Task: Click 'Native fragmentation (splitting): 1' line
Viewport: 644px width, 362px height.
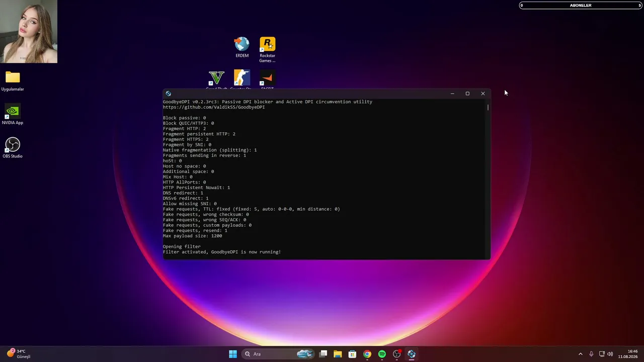Action: point(210,150)
